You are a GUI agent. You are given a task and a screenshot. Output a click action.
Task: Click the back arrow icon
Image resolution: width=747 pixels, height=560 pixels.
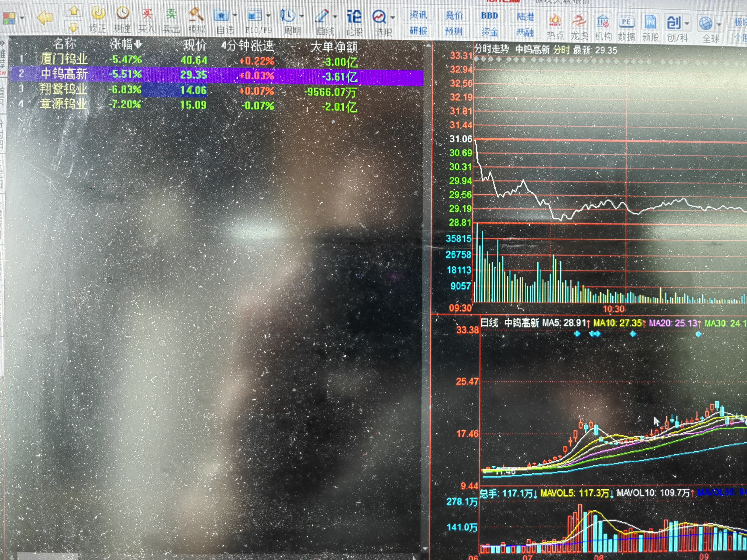click(44, 17)
